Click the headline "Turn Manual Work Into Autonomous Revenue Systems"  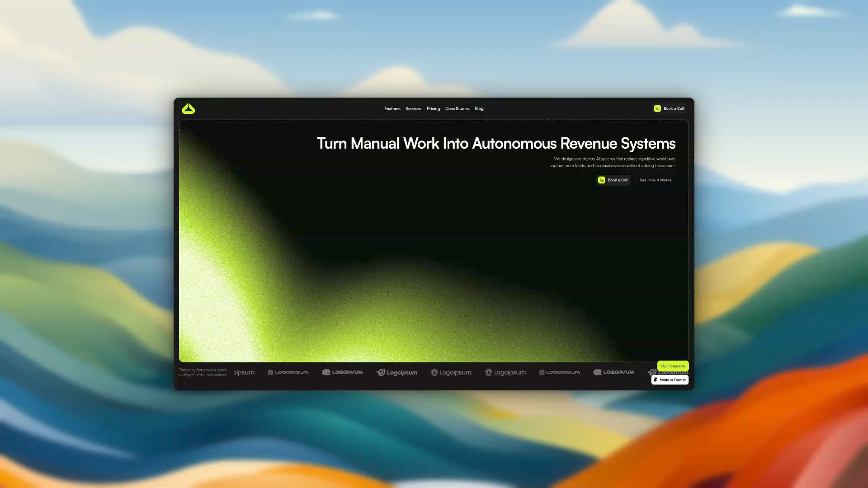pos(496,144)
